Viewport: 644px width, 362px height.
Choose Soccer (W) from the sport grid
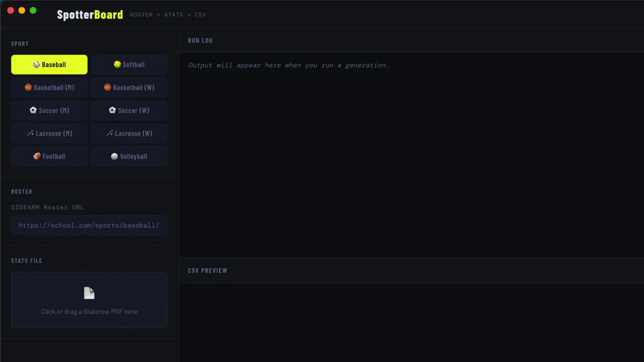tap(129, 110)
